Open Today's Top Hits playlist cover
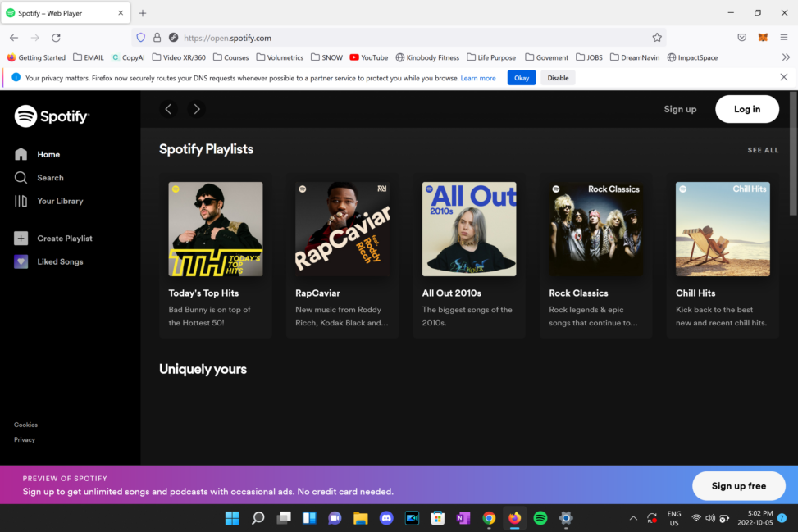Screen dimensions: 798x532 tap(216, 229)
